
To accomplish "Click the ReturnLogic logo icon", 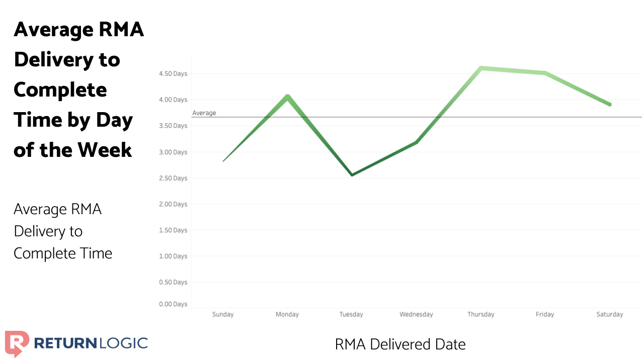I will pyautogui.click(x=17, y=343).
